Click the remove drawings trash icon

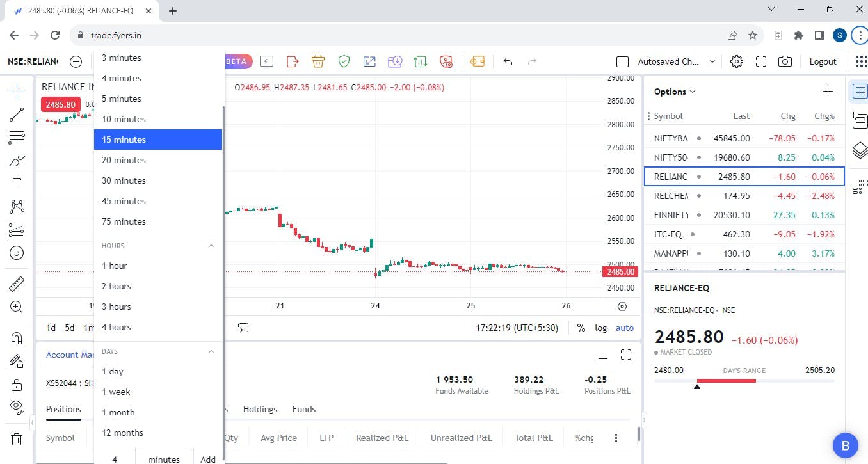(17, 439)
